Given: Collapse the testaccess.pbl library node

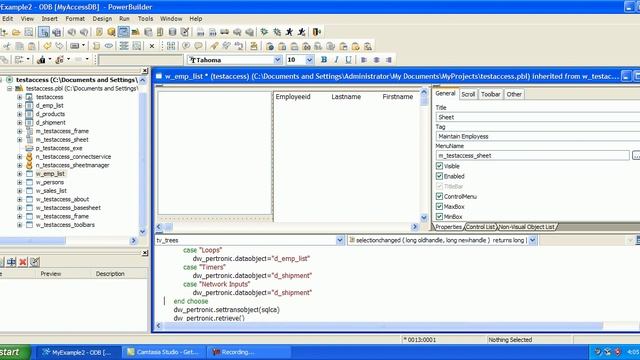Looking at the screenshot, I should coord(9,89).
